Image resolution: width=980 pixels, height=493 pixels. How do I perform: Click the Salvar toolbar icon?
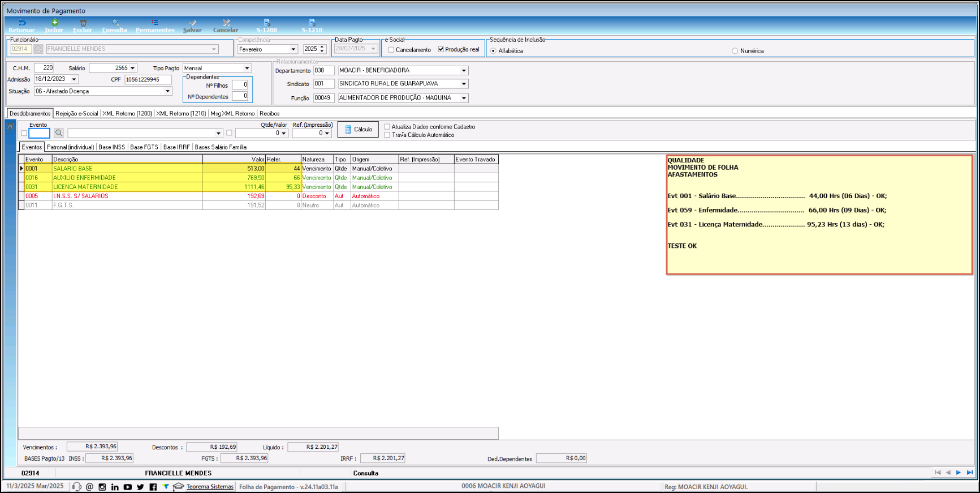point(192,26)
